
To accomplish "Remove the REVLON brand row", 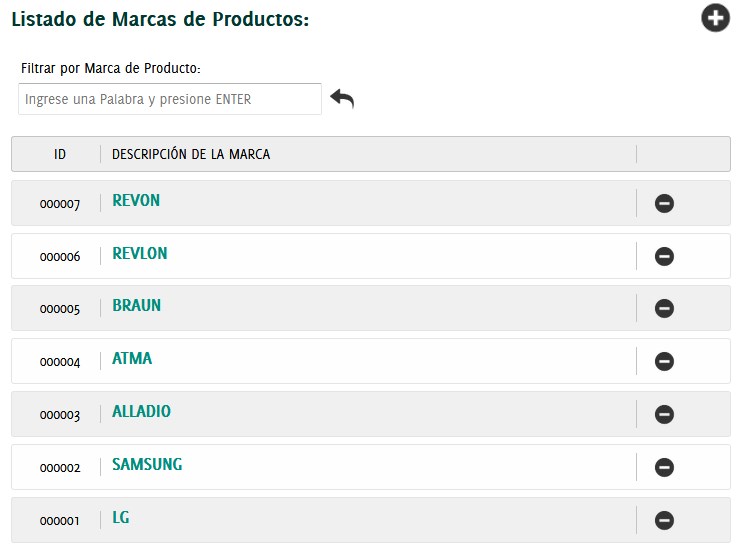I will (664, 256).
